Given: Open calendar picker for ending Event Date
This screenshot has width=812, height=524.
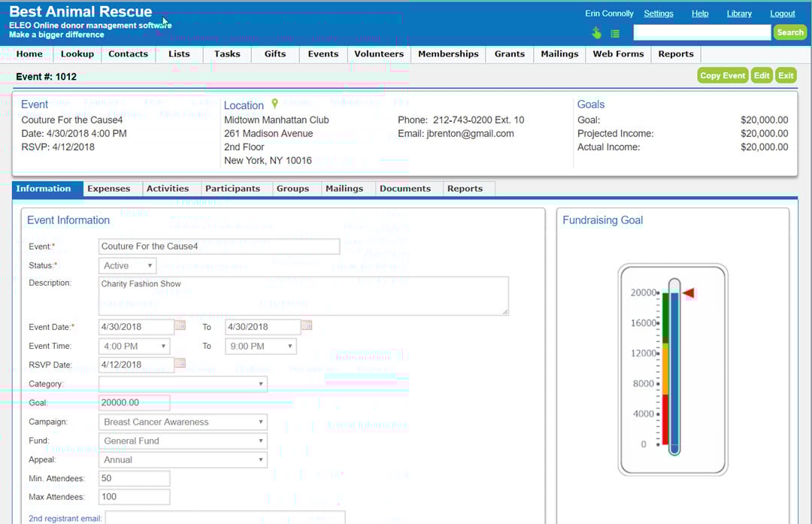Looking at the screenshot, I should click(x=307, y=326).
